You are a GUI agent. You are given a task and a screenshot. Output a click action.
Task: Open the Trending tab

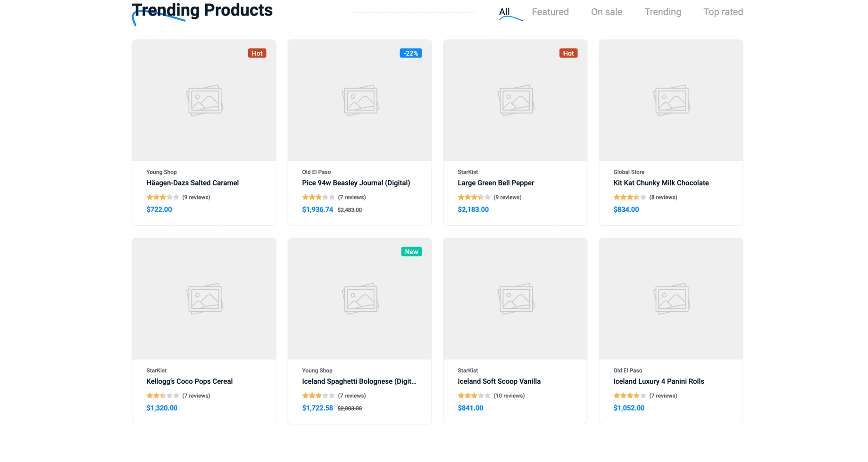662,12
